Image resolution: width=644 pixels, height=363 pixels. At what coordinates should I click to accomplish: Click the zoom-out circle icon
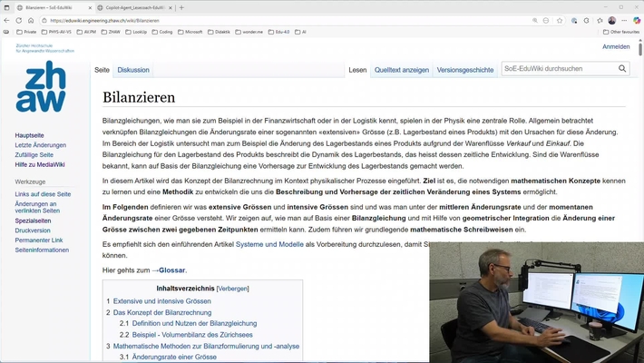pyautogui.click(x=546, y=21)
